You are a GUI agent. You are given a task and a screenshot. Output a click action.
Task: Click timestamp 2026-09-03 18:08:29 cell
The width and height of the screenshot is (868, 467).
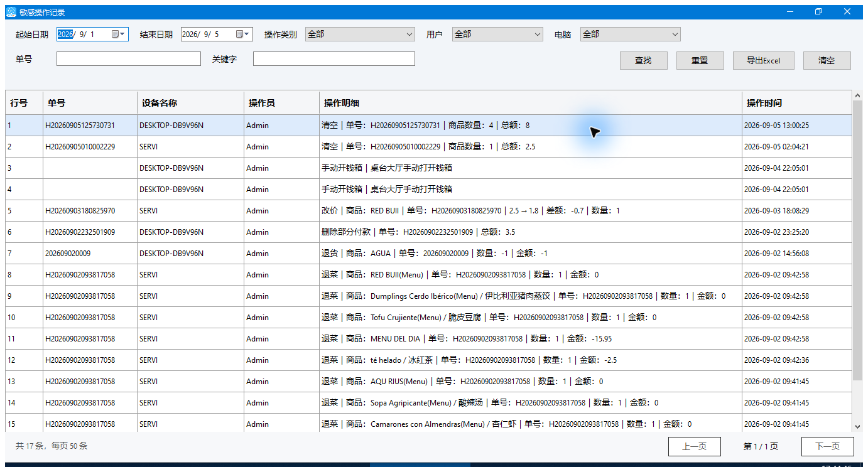(797, 211)
